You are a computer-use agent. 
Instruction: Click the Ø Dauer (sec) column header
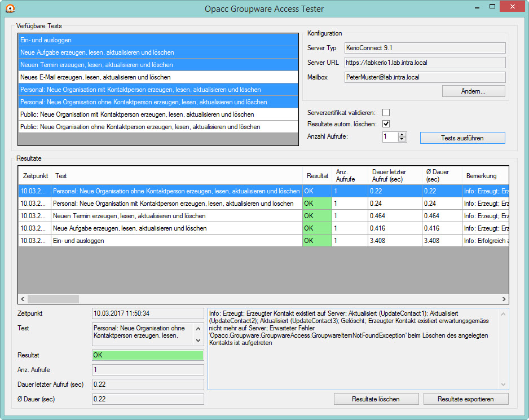tap(442, 176)
